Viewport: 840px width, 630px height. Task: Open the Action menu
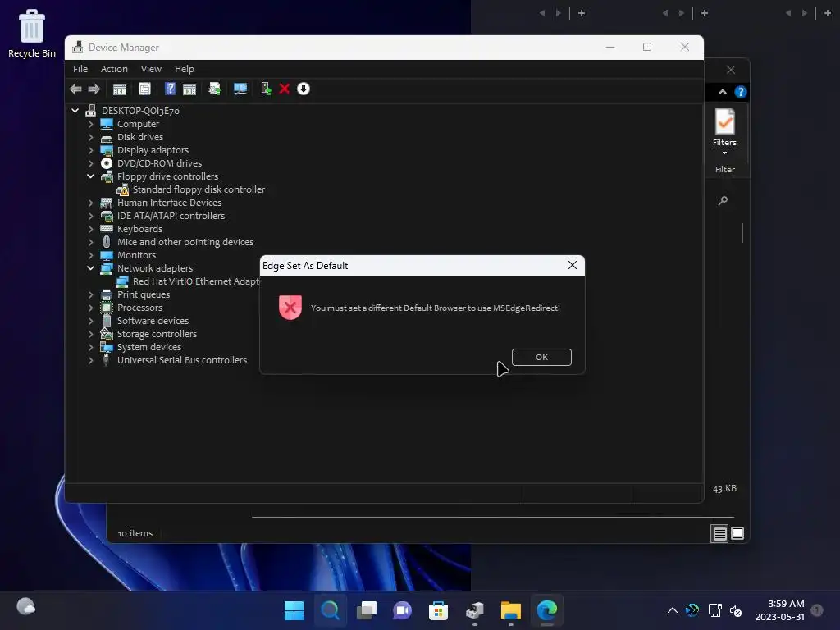114,69
